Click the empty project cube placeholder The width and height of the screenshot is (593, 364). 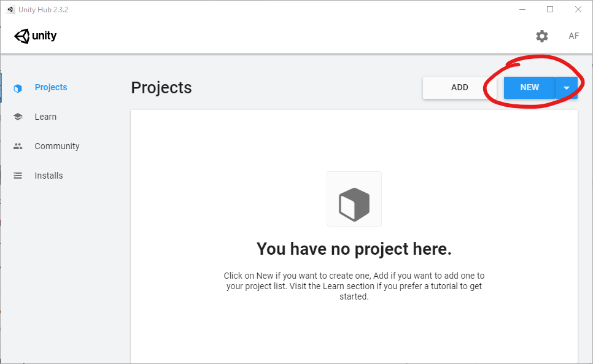click(x=354, y=199)
